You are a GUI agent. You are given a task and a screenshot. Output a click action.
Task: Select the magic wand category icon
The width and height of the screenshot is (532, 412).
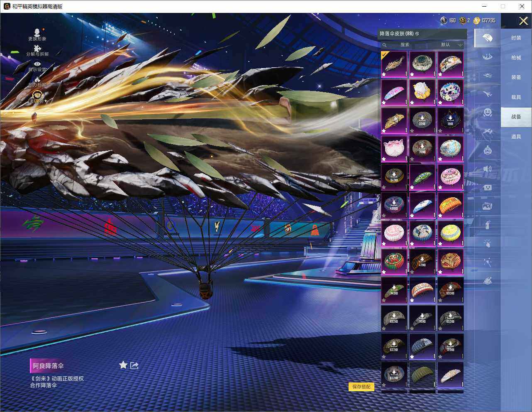coord(488,262)
